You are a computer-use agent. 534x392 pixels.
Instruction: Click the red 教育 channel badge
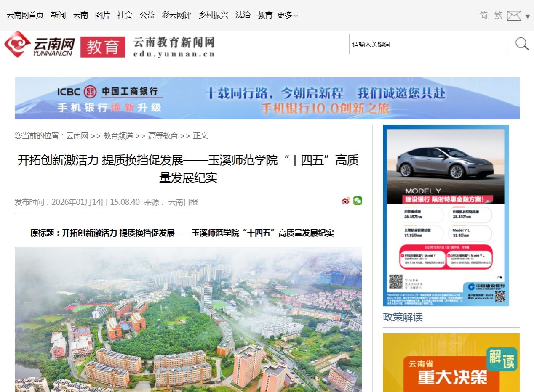click(103, 47)
